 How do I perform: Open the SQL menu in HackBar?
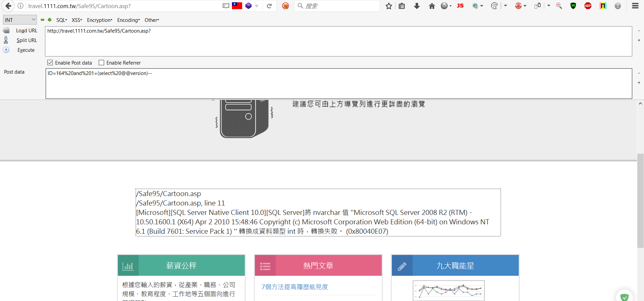point(62,20)
